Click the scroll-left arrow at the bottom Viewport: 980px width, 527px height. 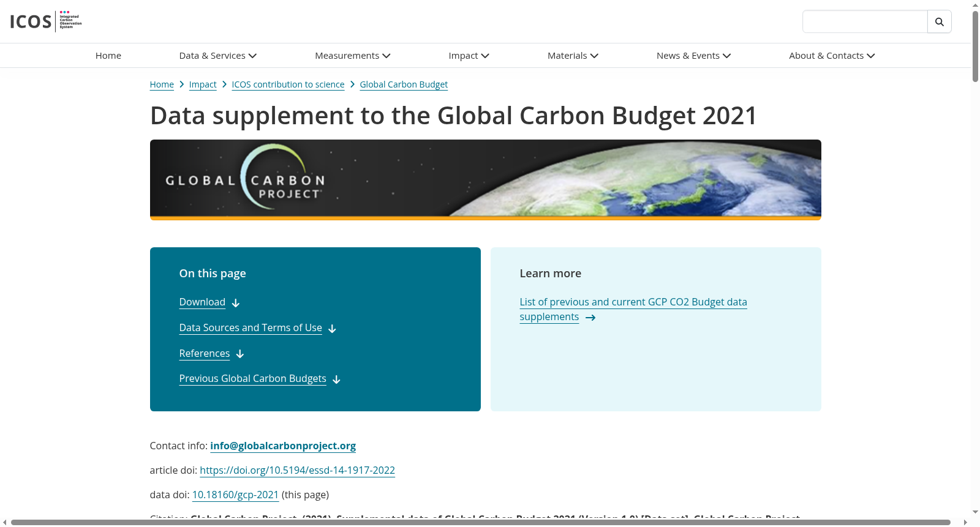point(4,523)
